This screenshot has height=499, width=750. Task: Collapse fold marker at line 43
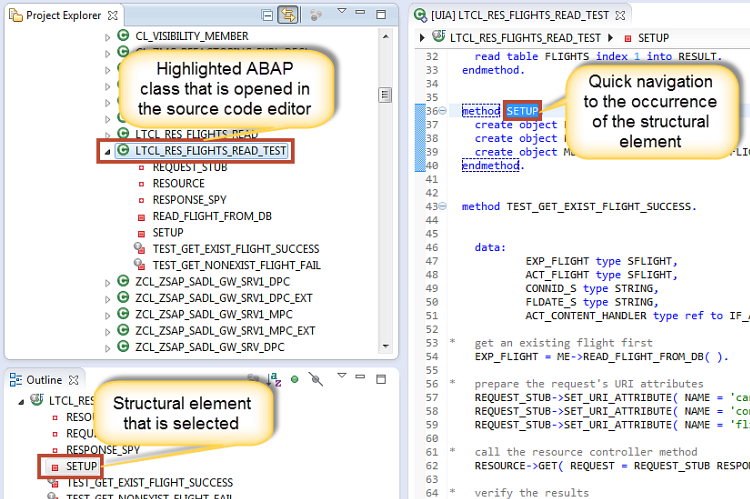pyautogui.click(x=443, y=206)
